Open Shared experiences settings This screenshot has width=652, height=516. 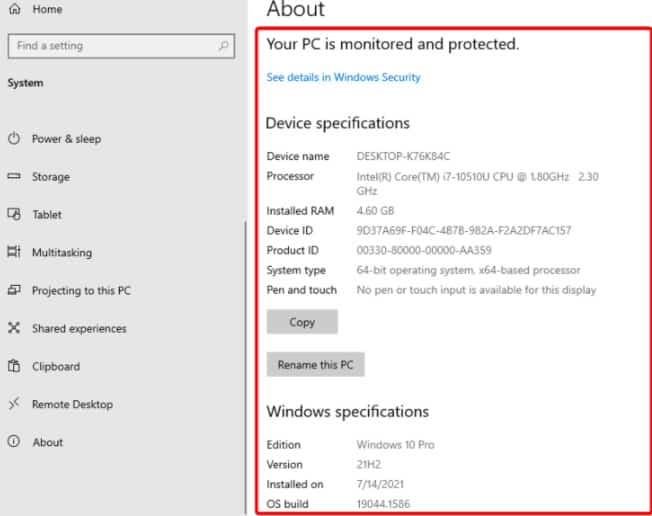(79, 329)
